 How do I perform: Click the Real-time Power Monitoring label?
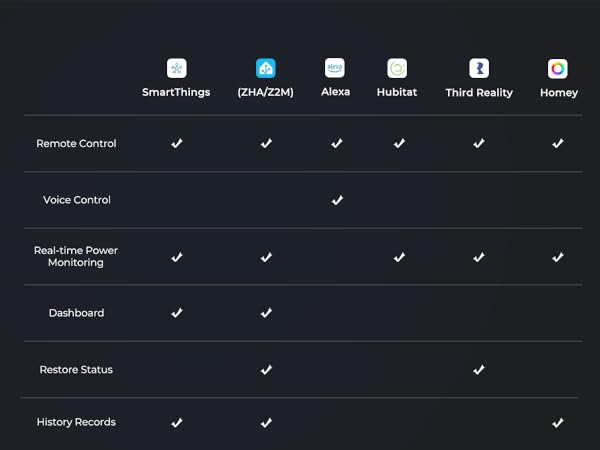[x=76, y=256]
